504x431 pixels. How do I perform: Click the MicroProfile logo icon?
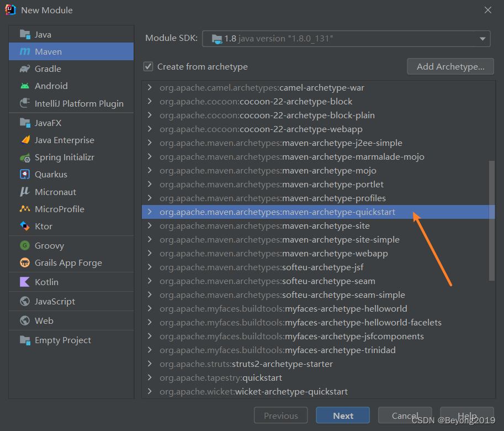pyautogui.click(x=25, y=209)
